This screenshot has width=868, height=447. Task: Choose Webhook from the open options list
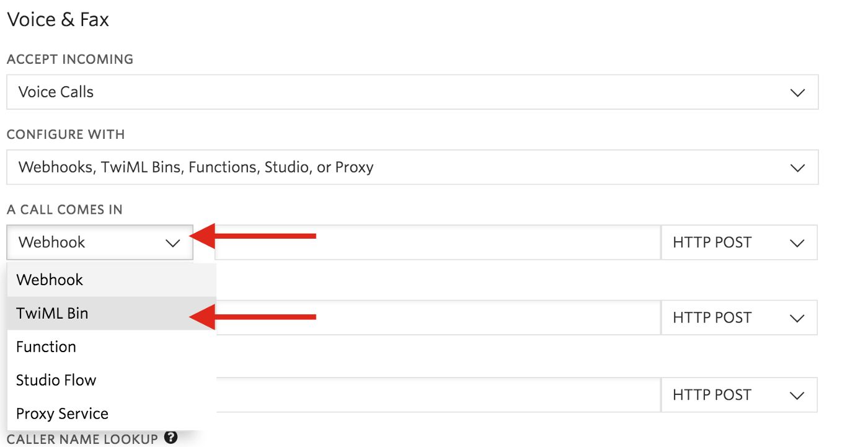tap(50, 280)
